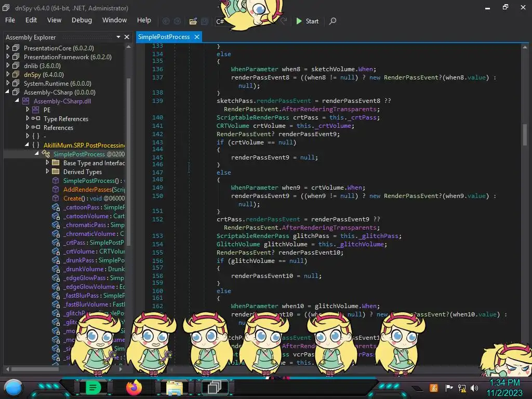Collapse the Assembly-CSharp.dll module node
The image size is (532, 399).
pyautogui.click(x=17, y=101)
